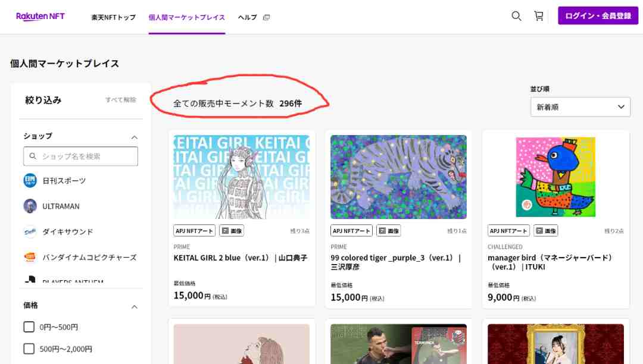This screenshot has width=643, height=364.
Task: Focus the ショップ名を検索 input field
Action: (x=80, y=156)
